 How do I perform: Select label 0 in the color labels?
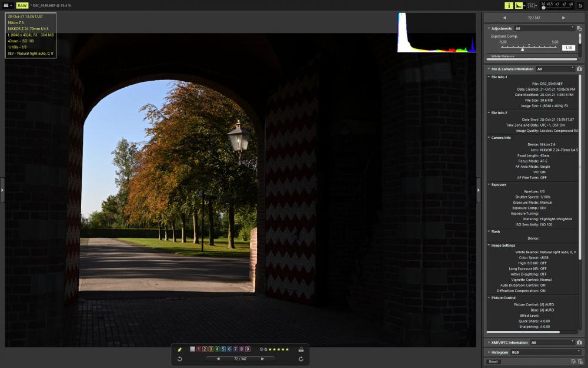(x=192, y=349)
